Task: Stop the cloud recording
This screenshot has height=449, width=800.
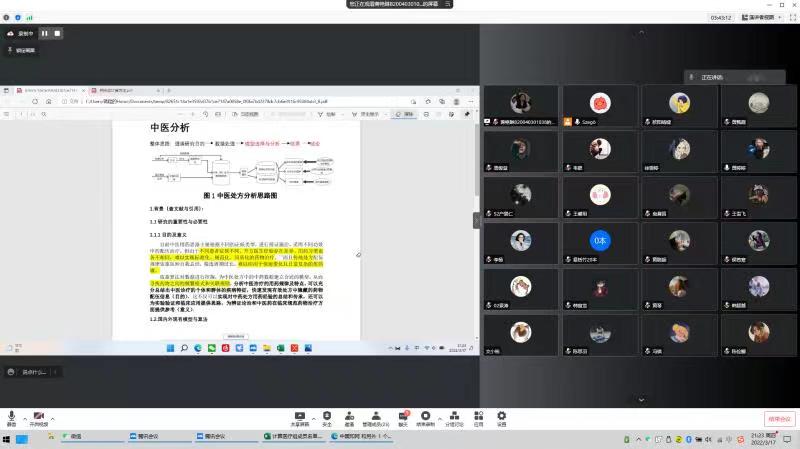Action: point(57,33)
